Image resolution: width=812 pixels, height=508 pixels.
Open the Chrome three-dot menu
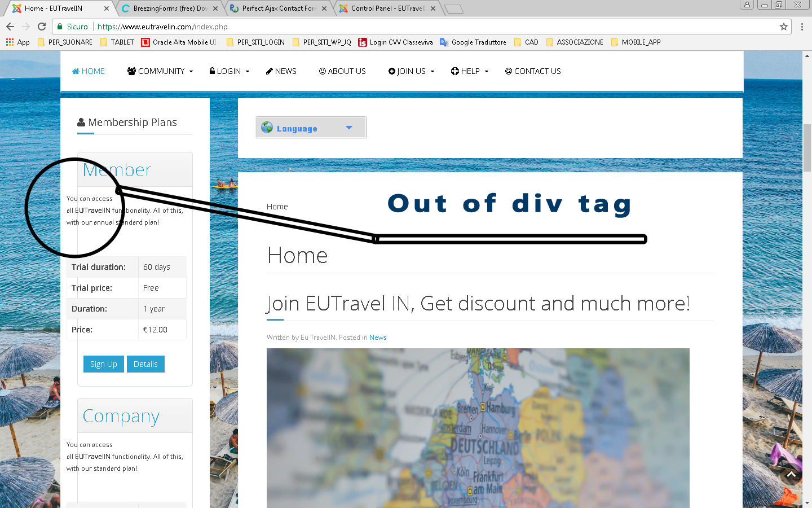pos(802,27)
